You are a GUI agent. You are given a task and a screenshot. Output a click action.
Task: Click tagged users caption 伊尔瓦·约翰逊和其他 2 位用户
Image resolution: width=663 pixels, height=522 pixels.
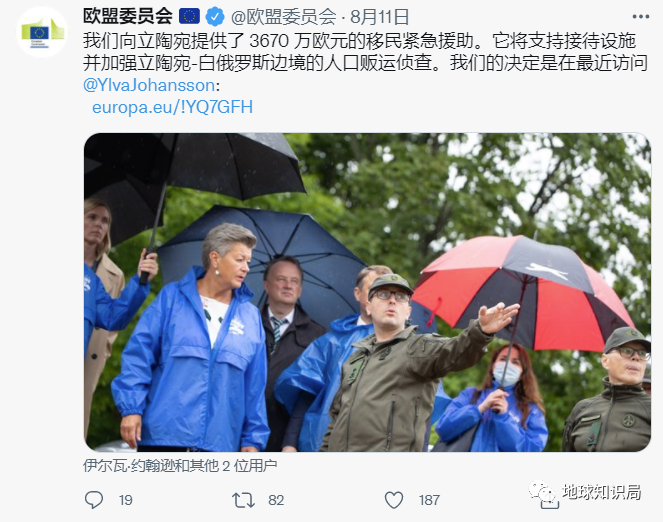[x=180, y=466]
